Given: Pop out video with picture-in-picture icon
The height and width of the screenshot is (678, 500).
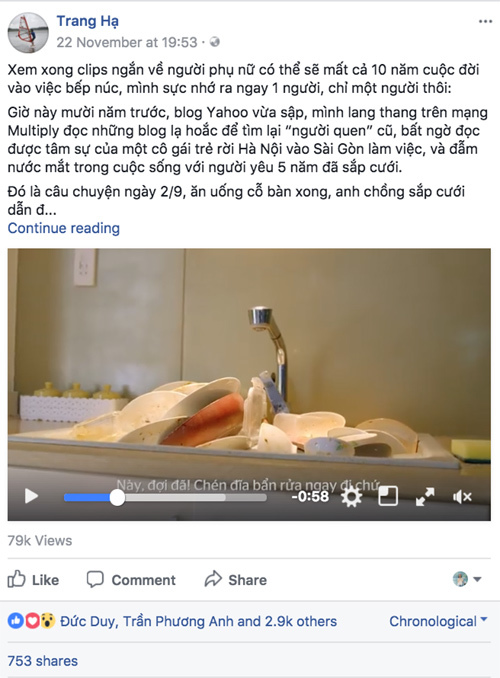Looking at the screenshot, I should (x=388, y=496).
